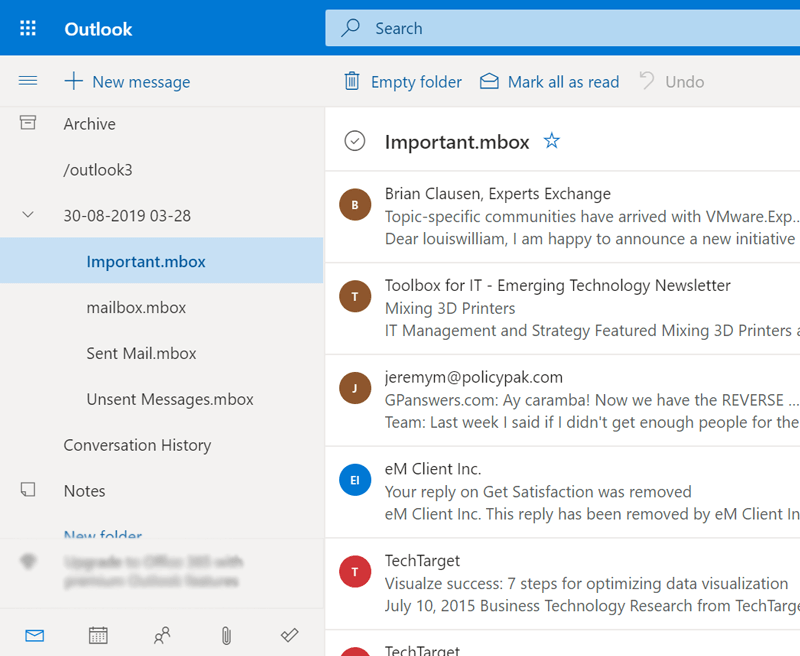Click the trash icon for Empty folder
Viewport: 800px width, 656px height.
tap(352, 81)
